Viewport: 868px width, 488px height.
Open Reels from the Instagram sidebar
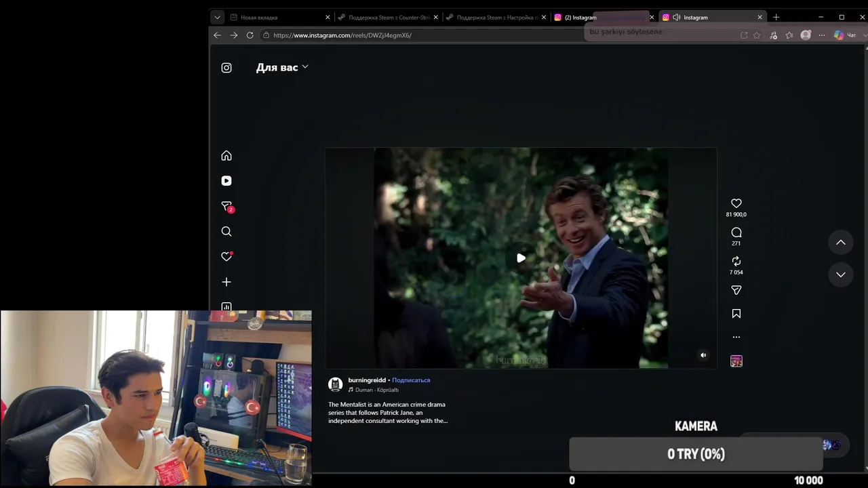click(226, 181)
